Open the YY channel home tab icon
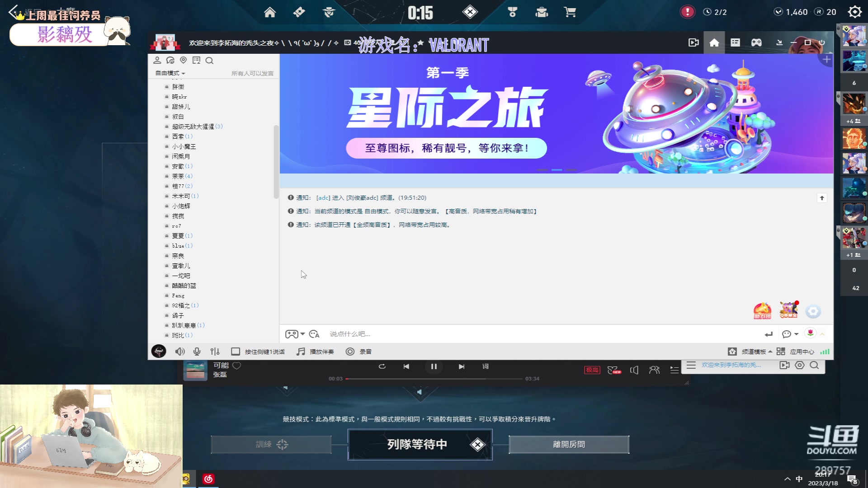This screenshot has height=488, width=868. [714, 42]
